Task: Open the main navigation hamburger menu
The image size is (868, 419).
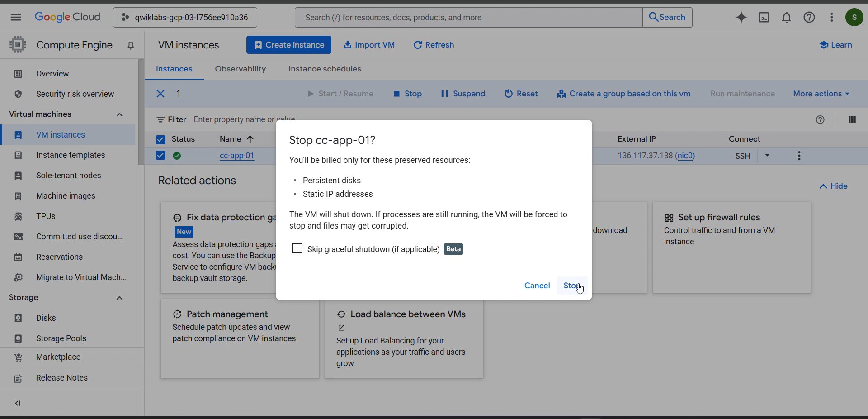Action: (x=16, y=17)
